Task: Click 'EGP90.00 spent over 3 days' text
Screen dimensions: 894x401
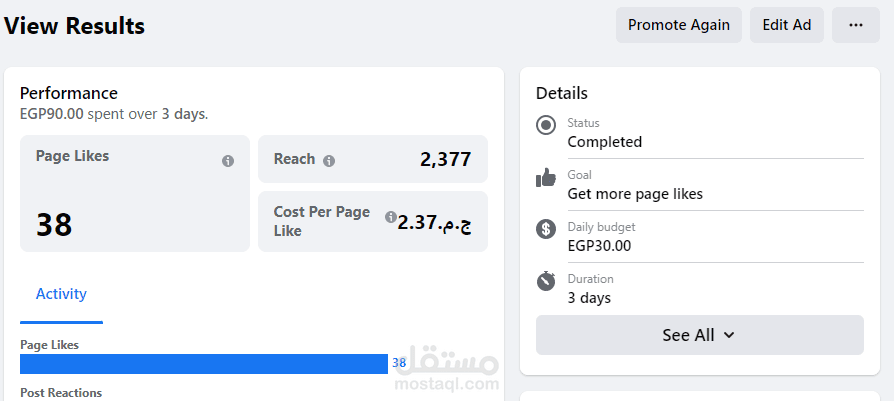Action: (114, 114)
